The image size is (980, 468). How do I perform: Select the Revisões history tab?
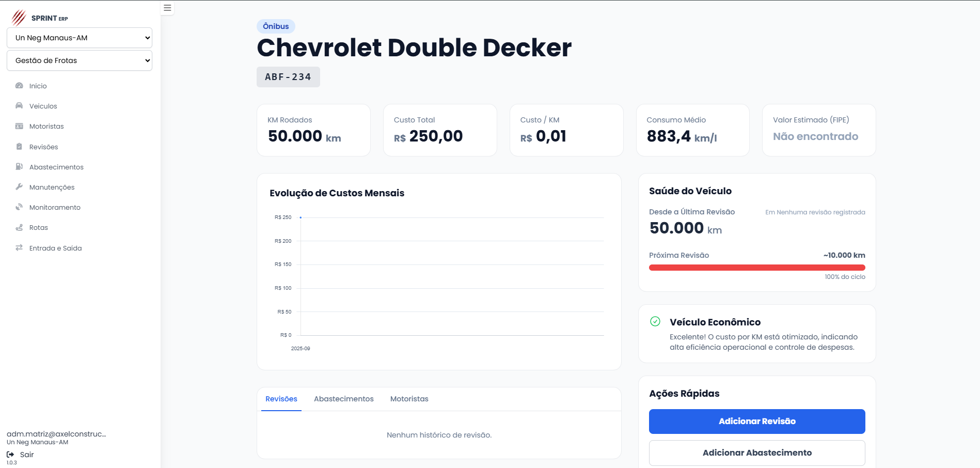pos(281,399)
